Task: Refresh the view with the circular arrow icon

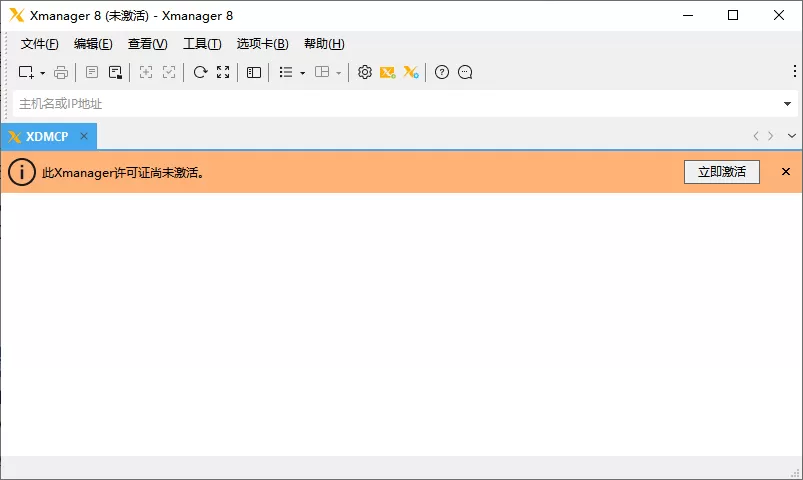Action: (x=200, y=72)
